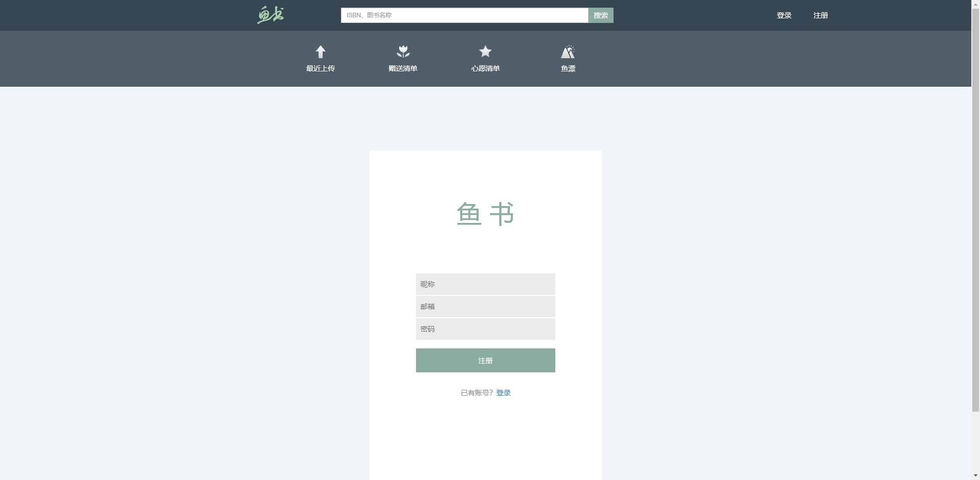980x480 pixels.
Task: Select the 心愿清单 label under the star
Action: tap(485, 68)
